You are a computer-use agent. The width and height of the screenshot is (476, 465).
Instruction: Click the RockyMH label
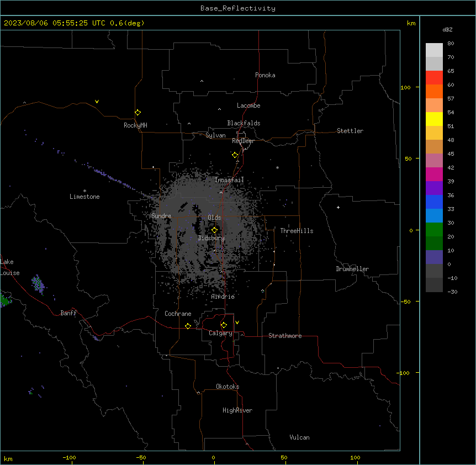tap(135, 125)
